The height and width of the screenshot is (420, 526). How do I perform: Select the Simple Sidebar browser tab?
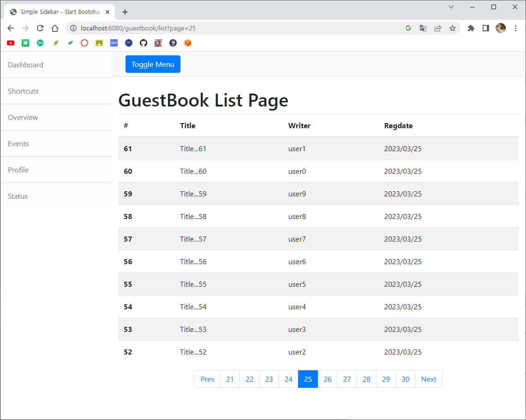pyautogui.click(x=60, y=12)
